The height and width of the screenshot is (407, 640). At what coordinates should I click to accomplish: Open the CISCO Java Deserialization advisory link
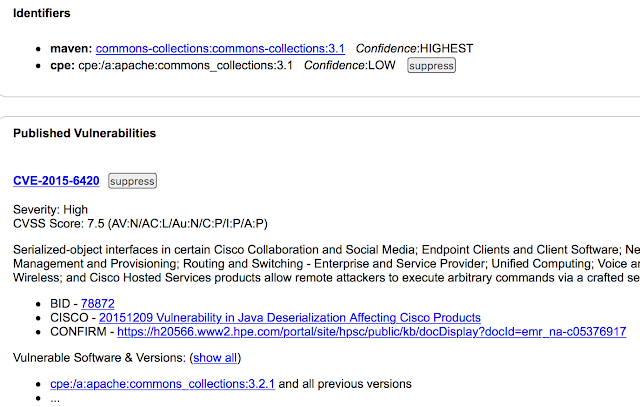pos(290,318)
